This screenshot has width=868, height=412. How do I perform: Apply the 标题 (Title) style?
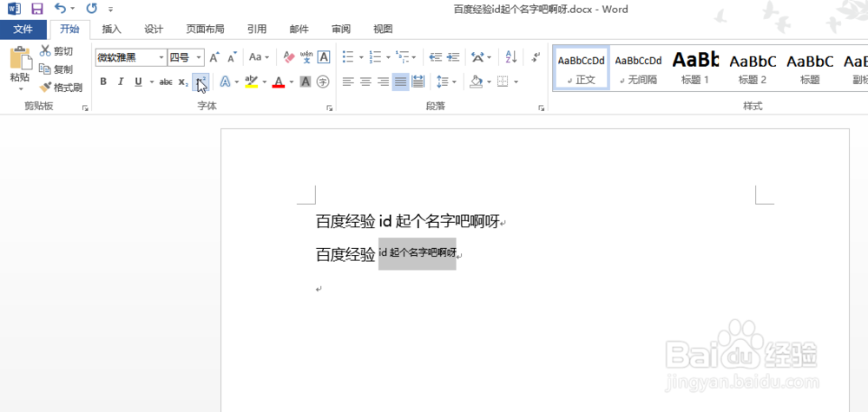[809, 68]
